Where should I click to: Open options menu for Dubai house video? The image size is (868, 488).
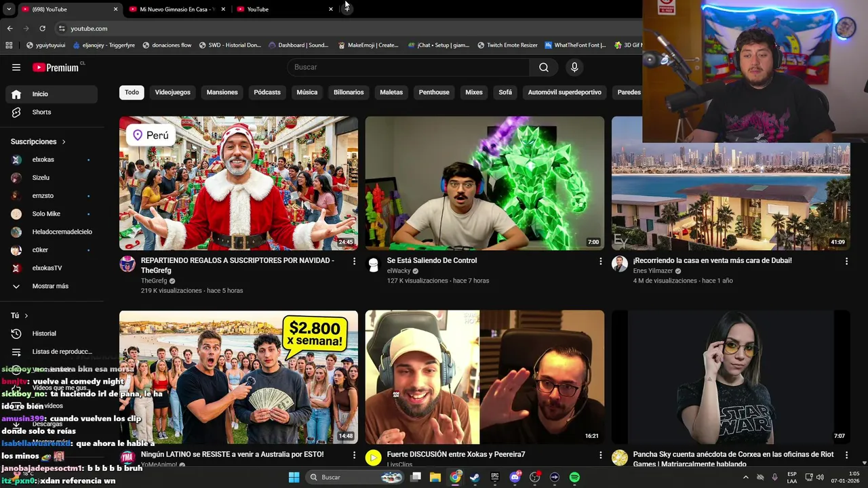pos(846,261)
